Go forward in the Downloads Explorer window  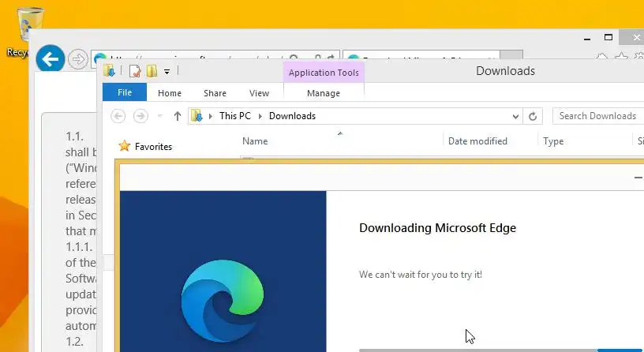tap(140, 116)
